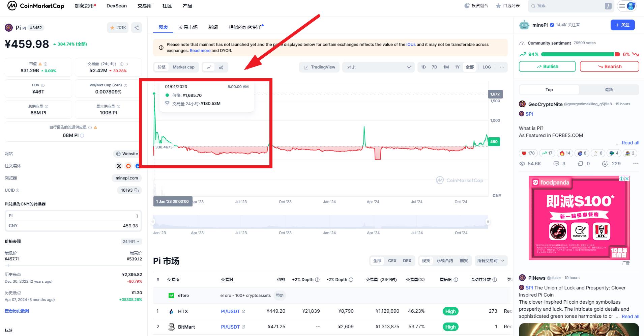Switch to the 相似的加密货币 tab

246,27
